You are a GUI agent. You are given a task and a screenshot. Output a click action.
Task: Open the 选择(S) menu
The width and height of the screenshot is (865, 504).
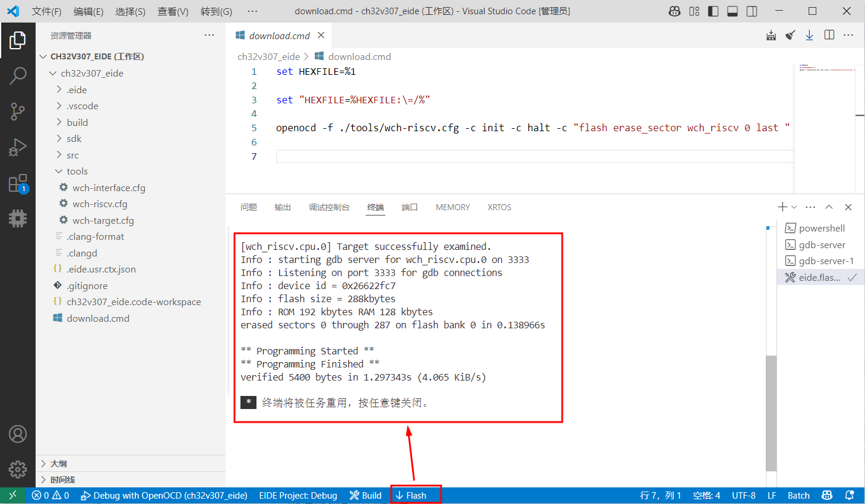(x=130, y=11)
